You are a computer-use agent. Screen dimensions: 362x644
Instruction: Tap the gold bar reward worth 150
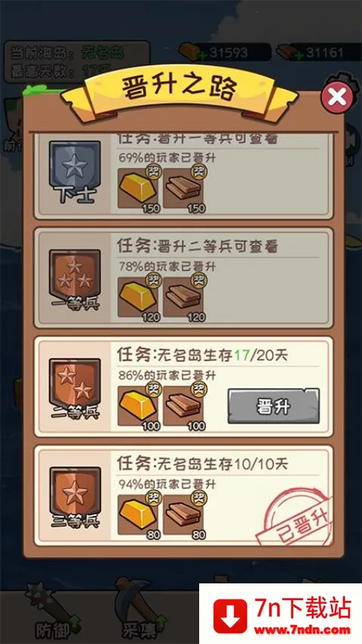click(x=139, y=188)
